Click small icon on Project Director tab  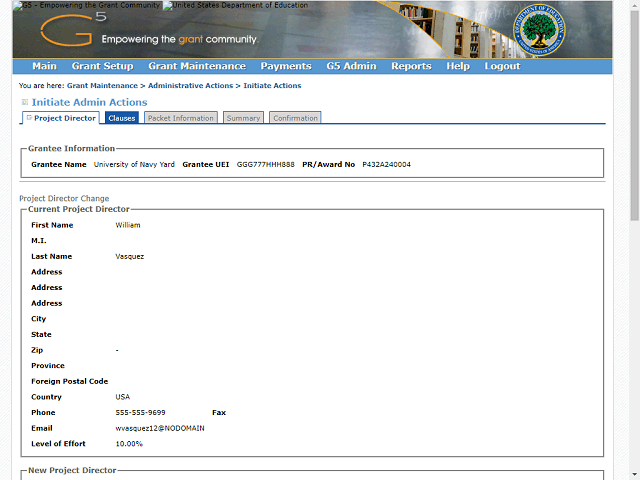coord(29,118)
